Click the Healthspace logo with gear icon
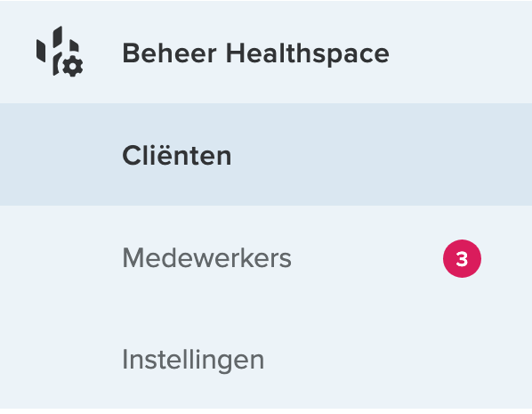Screen dimensions: 532x414 (60, 52)
